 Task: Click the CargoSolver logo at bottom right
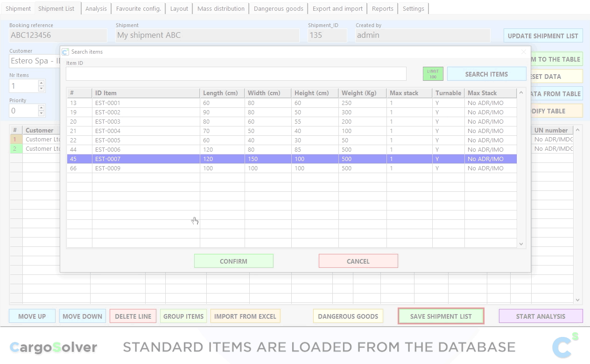click(x=565, y=346)
